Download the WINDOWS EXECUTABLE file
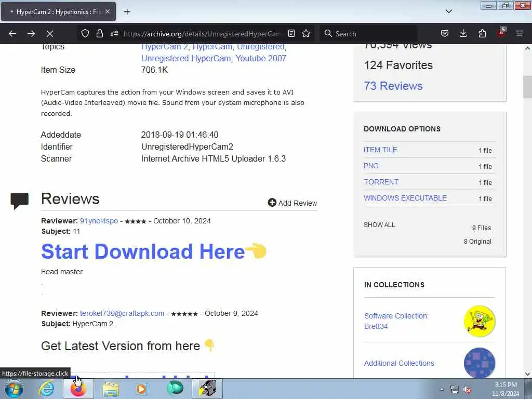Viewport: 532px width, 399px height. tap(405, 198)
